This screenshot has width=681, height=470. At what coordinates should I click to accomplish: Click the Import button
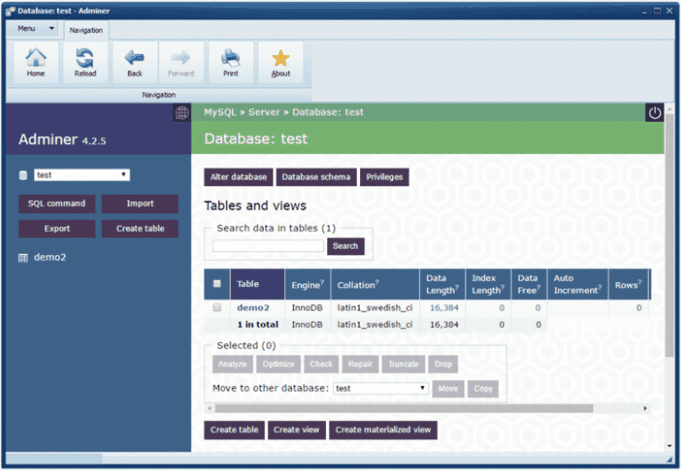(140, 204)
